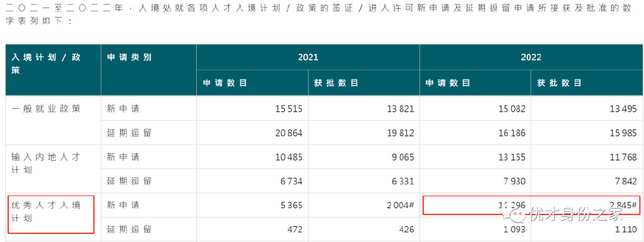Select the value 13 495

click(x=623, y=109)
